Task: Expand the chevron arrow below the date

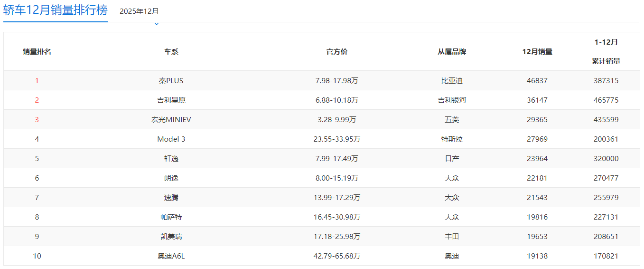Action: click(x=156, y=24)
